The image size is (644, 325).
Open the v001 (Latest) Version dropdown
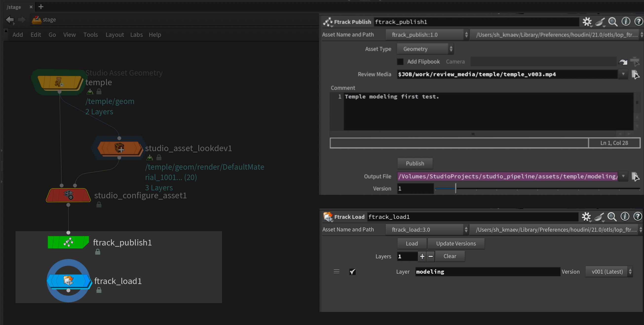click(609, 272)
